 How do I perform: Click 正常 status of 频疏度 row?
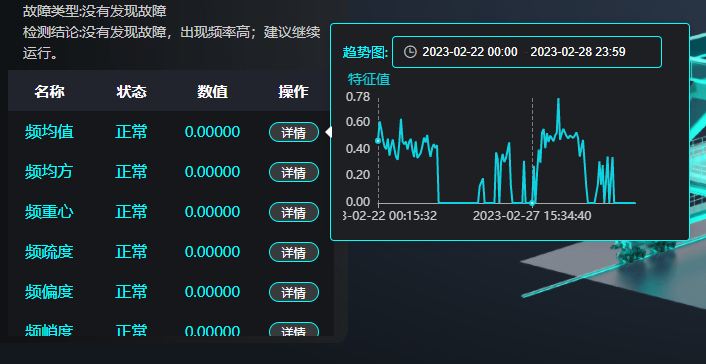point(131,251)
